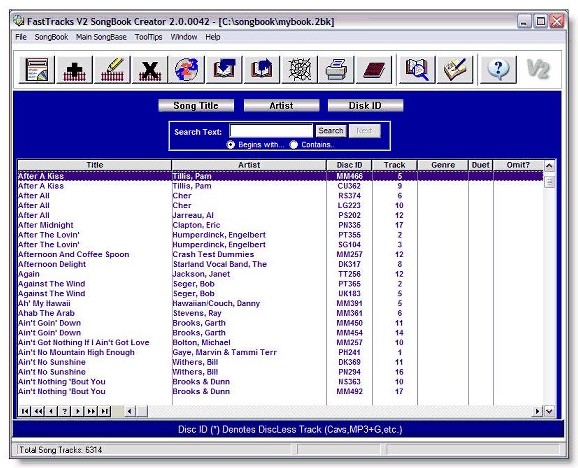The width and height of the screenshot is (578, 468).
Task: Click artist Crash Test Dummies
Action: [213, 255]
